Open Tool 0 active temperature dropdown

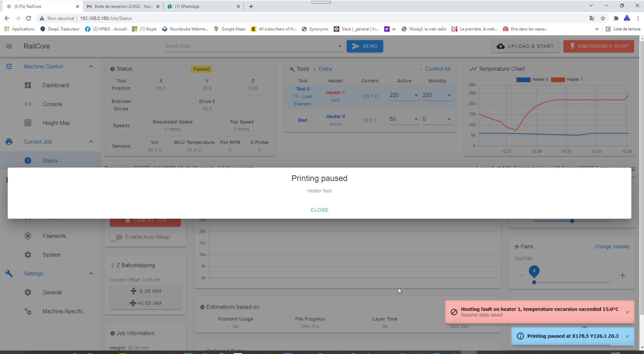click(416, 95)
